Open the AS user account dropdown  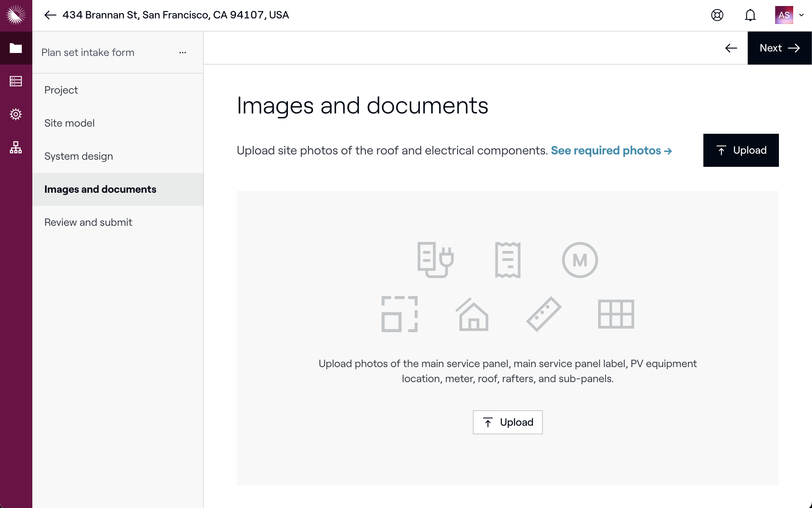pos(789,15)
